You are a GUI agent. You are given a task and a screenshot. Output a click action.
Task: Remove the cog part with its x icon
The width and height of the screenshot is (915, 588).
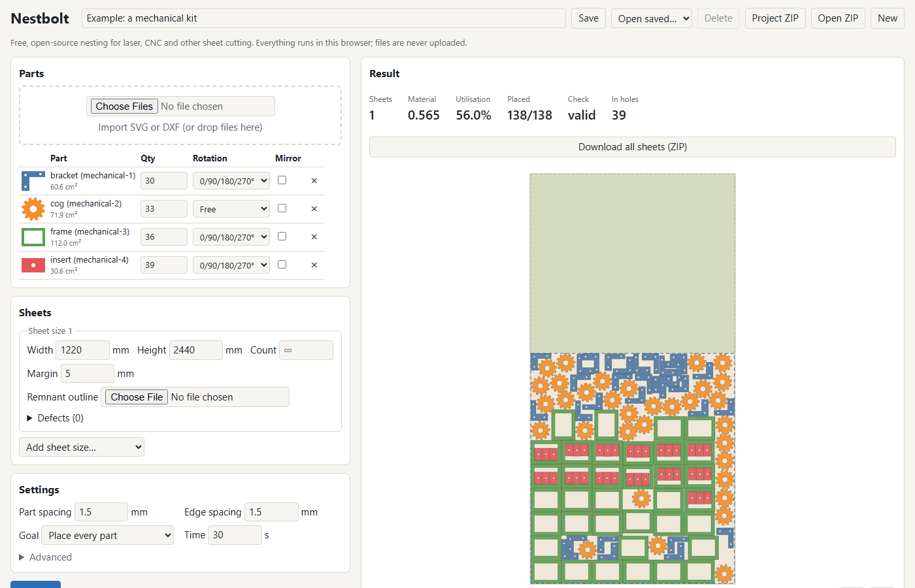pyautogui.click(x=314, y=209)
